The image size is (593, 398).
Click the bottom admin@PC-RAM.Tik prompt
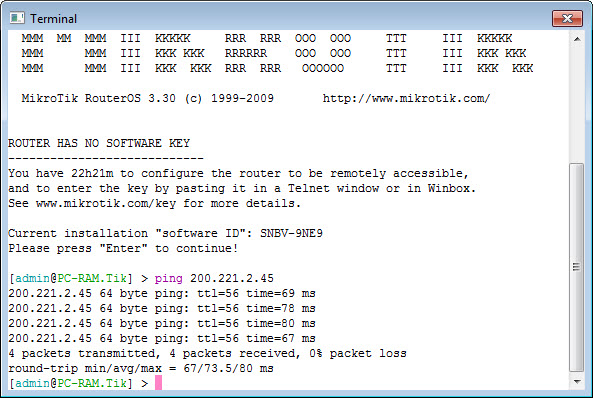pyautogui.click(x=71, y=383)
